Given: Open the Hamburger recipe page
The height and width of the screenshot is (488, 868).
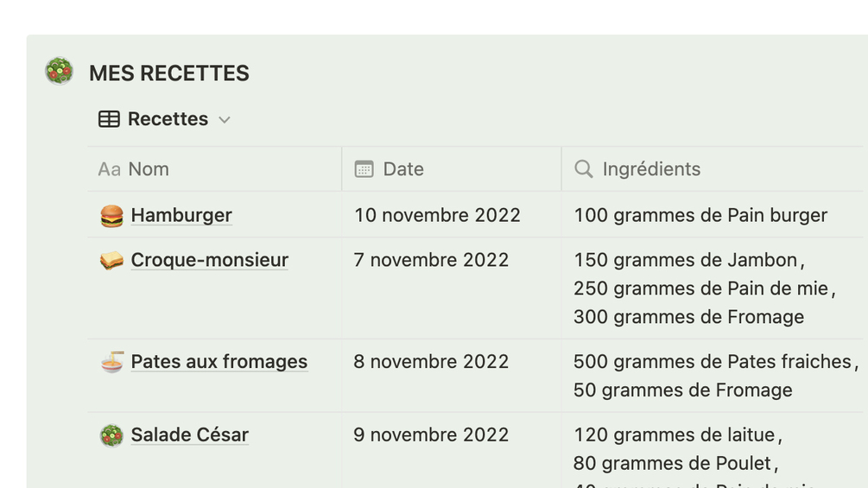Looking at the screenshot, I should [181, 215].
